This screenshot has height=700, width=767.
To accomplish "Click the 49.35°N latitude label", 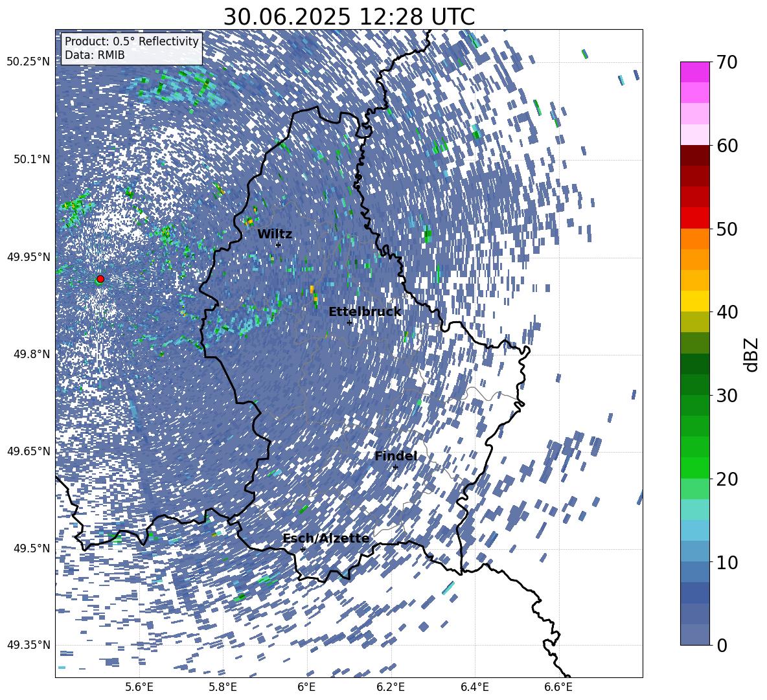I will pyautogui.click(x=29, y=645).
